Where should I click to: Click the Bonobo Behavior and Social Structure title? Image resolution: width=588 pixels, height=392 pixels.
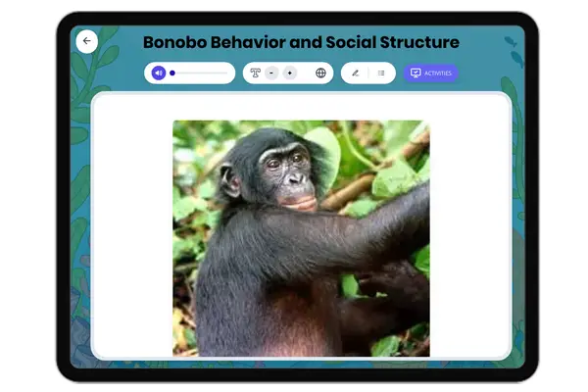tap(301, 42)
